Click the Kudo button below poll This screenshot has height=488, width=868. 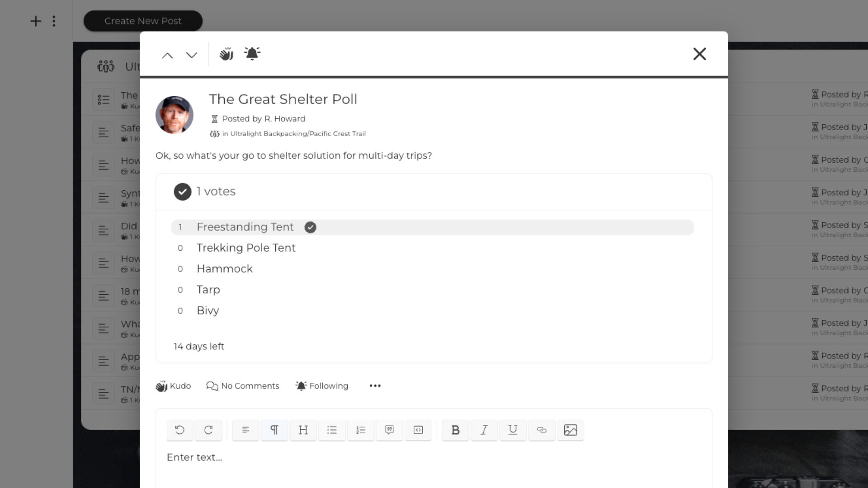[x=174, y=386]
